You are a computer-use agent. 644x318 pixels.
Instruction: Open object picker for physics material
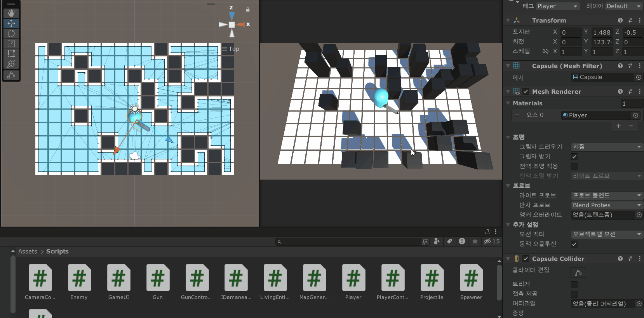point(639,304)
